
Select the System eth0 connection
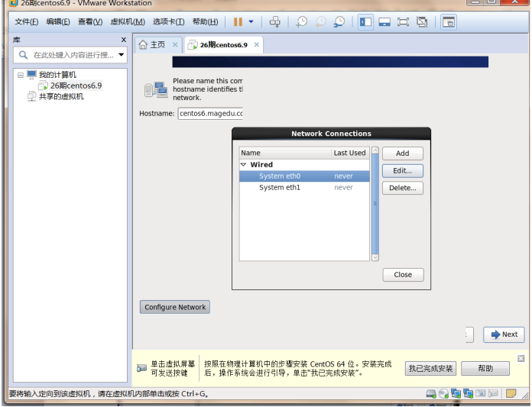pyautogui.click(x=304, y=176)
